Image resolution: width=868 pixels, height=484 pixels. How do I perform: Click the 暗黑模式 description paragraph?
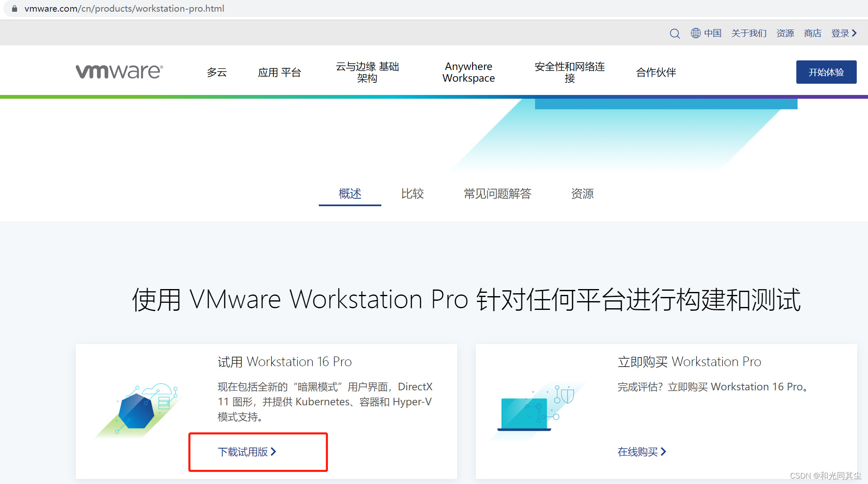coord(325,402)
